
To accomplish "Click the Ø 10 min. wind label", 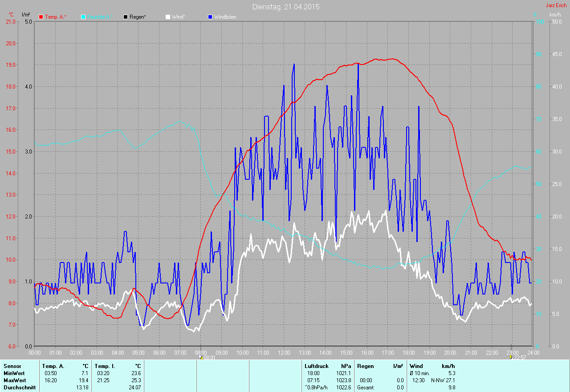I will [x=419, y=373].
